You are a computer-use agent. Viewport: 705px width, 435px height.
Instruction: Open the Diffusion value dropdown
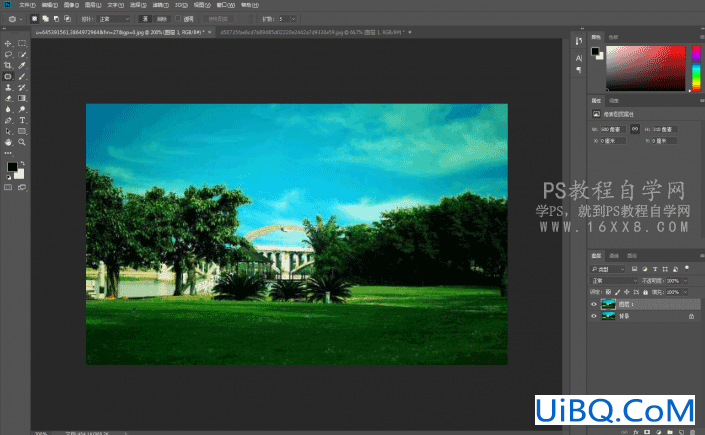[294, 19]
